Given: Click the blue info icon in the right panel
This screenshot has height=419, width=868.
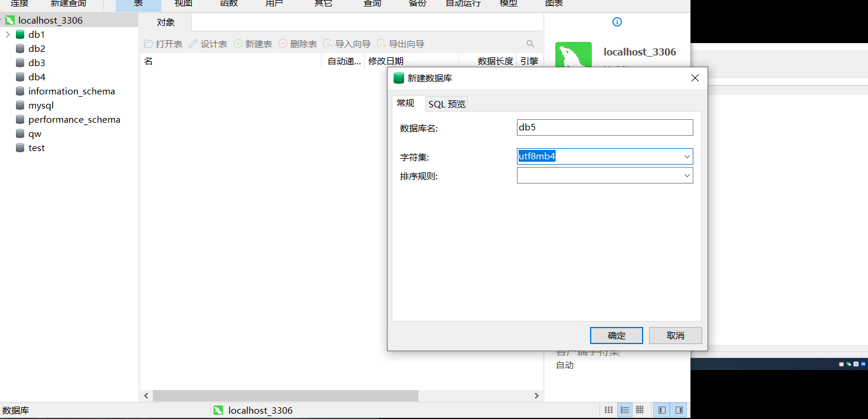Looking at the screenshot, I should 617,22.
